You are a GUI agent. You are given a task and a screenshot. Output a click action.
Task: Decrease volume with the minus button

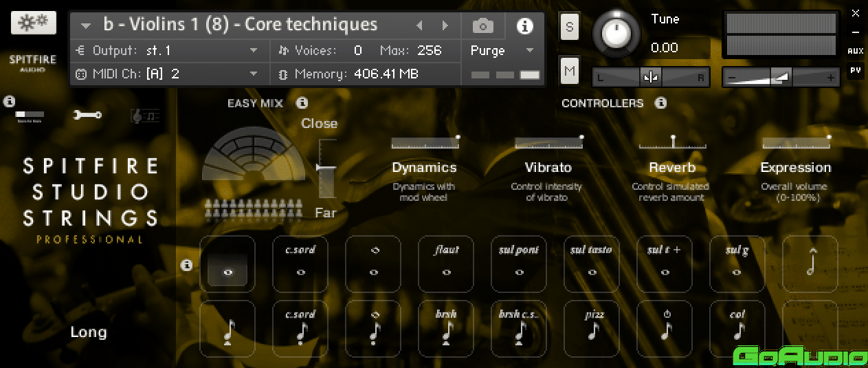pyautogui.click(x=732, y=78)
